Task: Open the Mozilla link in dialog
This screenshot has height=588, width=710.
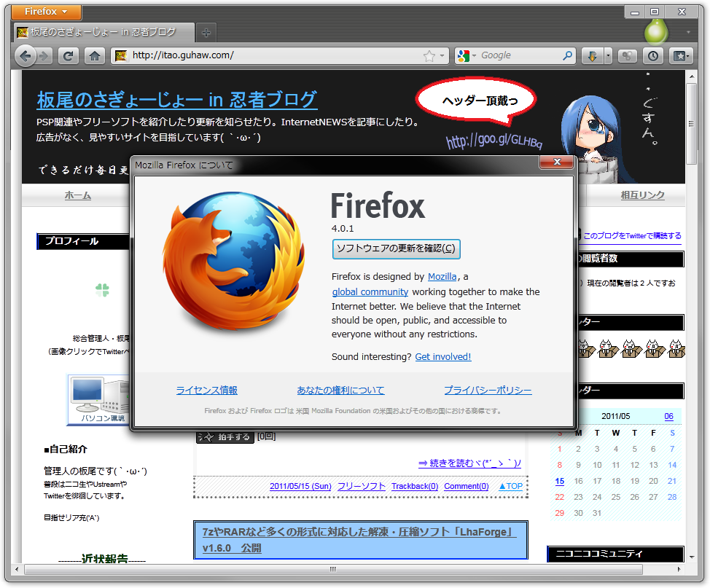Action: click(x=442, y=277)
